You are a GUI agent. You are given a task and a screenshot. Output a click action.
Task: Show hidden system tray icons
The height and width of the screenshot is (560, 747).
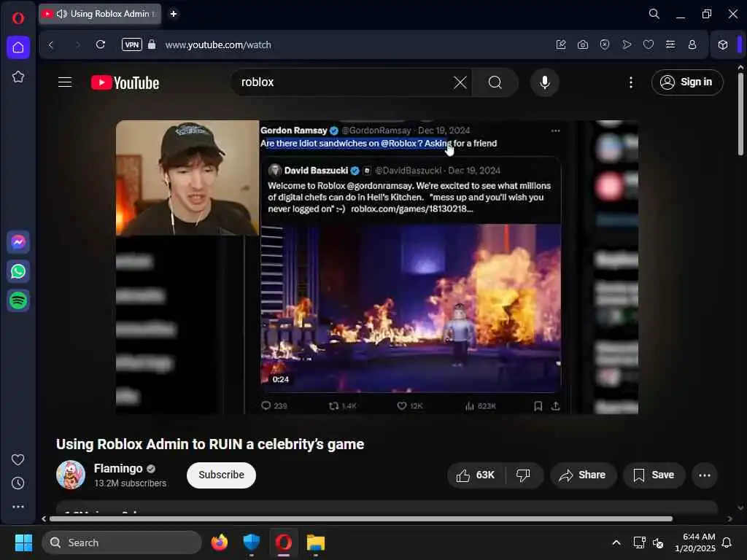click(x=616, y=542)
